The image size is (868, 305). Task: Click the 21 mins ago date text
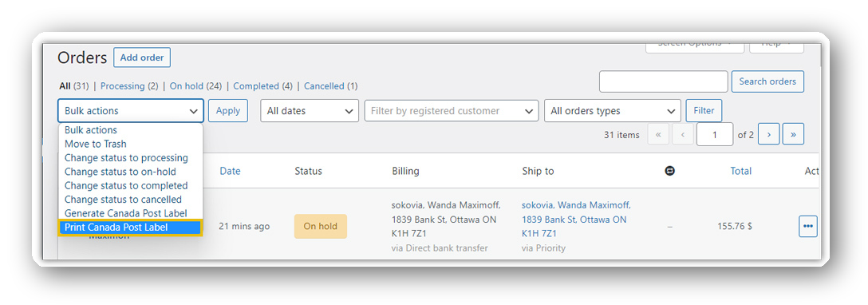(x=245, y=227)
